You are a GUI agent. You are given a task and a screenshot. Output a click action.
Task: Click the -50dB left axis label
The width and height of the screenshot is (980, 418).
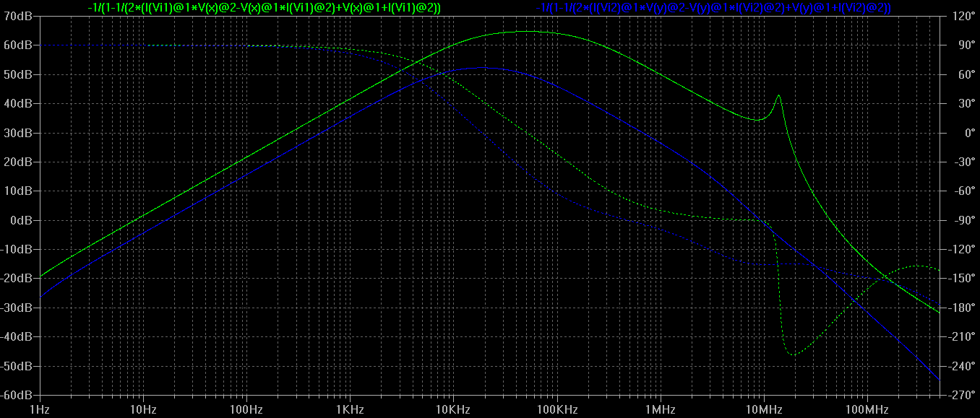click(17, 366)
